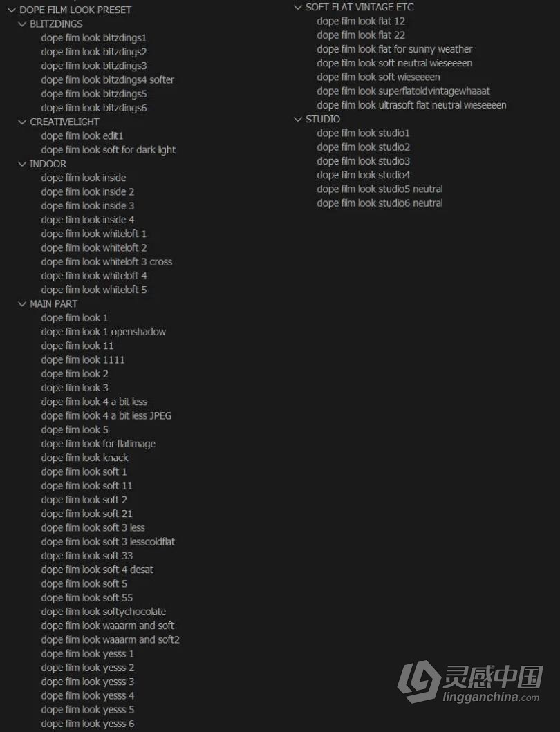Choose dope film look superflatoldvintagewhaaat preset

(x=403, y=91)
